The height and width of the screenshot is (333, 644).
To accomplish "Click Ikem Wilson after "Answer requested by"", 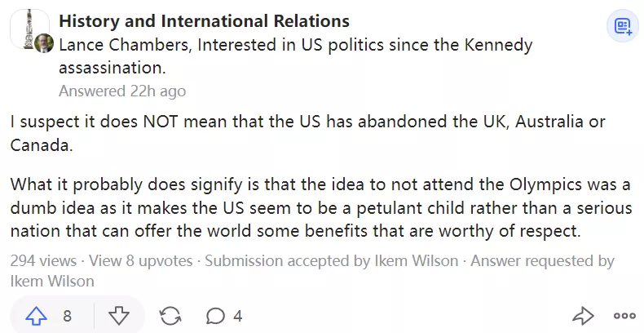I will click(x=52, y=281).
